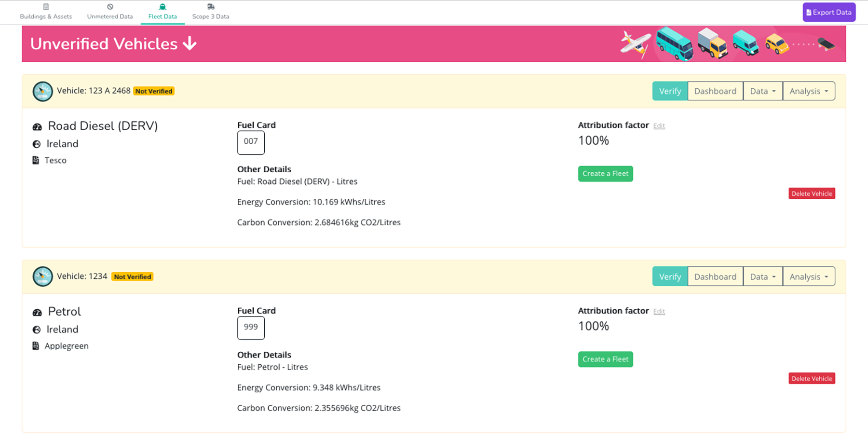The image size is (868, 441).
Task: Verify vehicle 1234
Action: coord(670,276)
